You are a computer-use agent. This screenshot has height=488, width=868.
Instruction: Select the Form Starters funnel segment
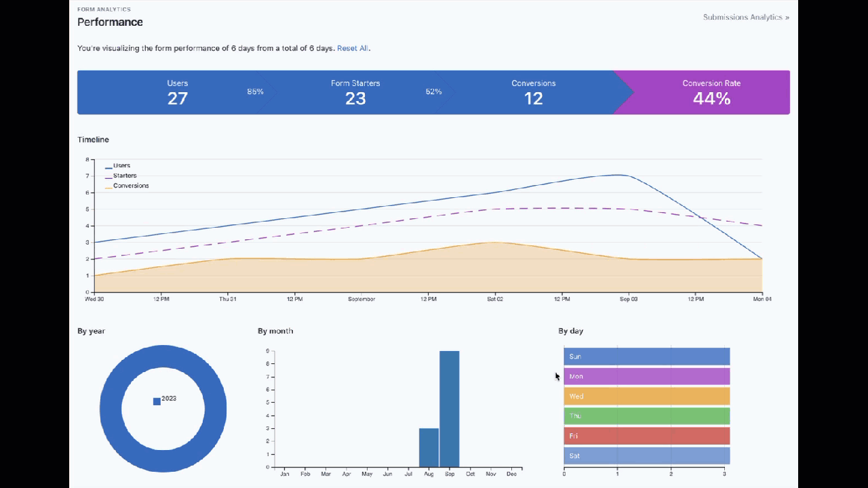click(x=355, y=92)
